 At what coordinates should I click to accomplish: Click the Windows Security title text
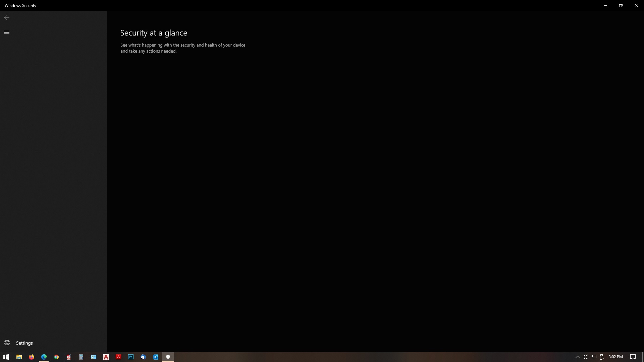(x=20, y=6)
